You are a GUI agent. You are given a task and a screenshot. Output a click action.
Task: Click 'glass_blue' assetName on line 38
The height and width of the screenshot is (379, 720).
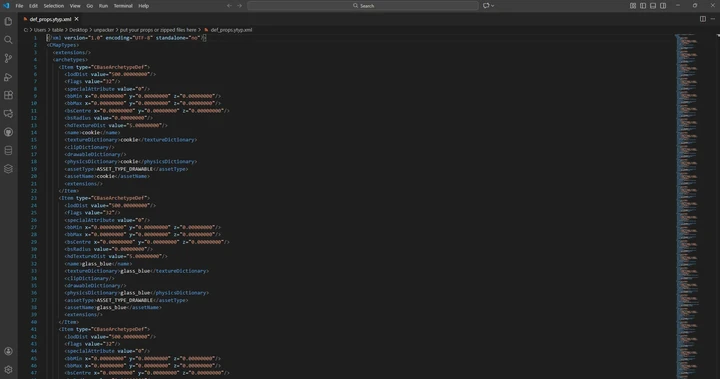(112, 307)
